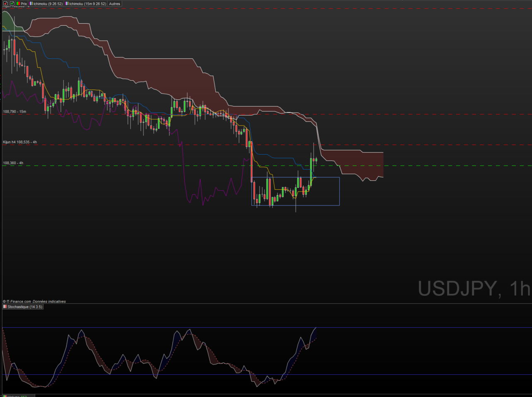This screenshot has height=397, width=532.
Task: Click the red-green Prix color icon
Action: pyautogui.click(x=18, y=4)
